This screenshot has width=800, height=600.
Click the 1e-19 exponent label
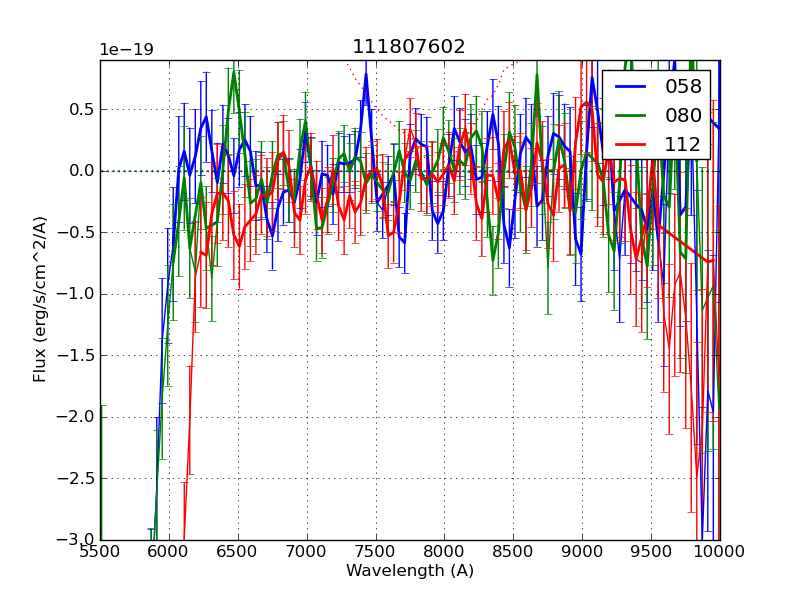click(126, 50)
